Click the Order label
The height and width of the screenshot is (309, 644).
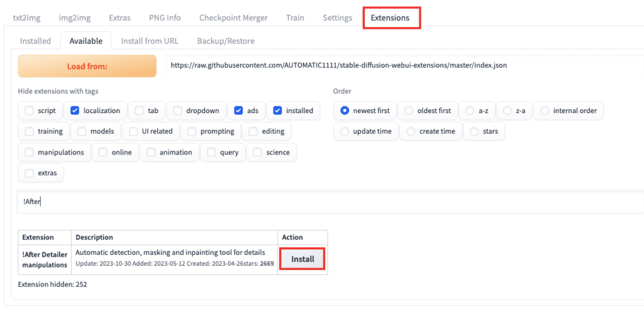click(342, 91)
